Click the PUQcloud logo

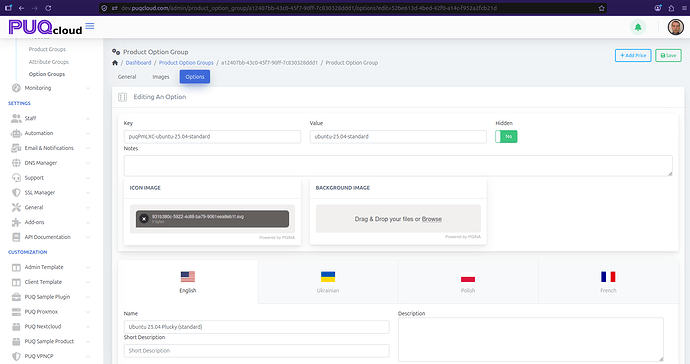[45, 27]
